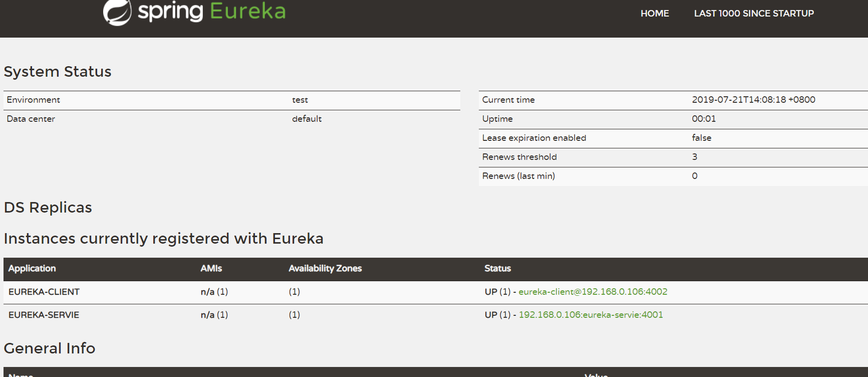Select Lease expiration enabled label

(x=534, y=138)
